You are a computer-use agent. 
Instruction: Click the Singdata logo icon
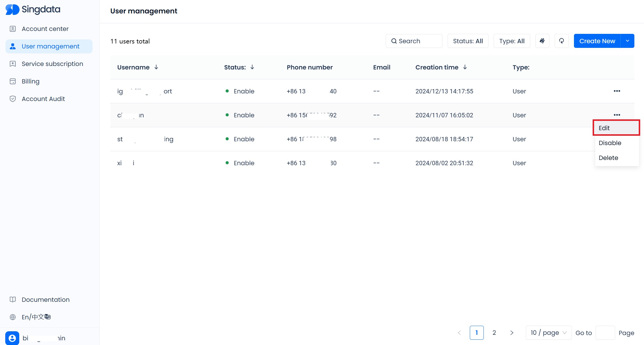click(x=12, y=10)
